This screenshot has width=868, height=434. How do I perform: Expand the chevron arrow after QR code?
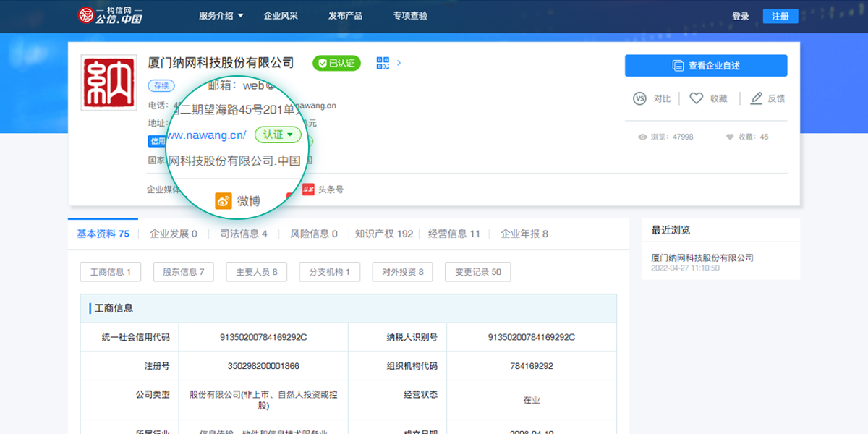point(399,63)
